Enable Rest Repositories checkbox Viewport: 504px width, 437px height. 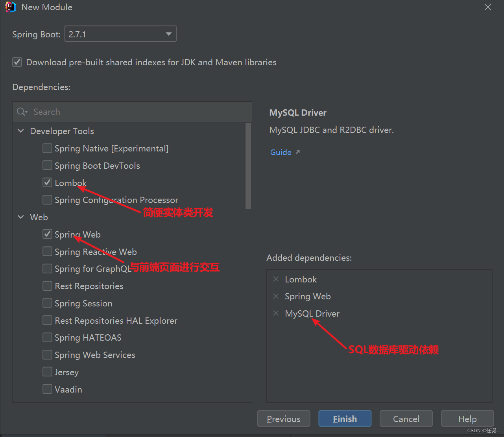pyautogui.click(x=47, y=286)
